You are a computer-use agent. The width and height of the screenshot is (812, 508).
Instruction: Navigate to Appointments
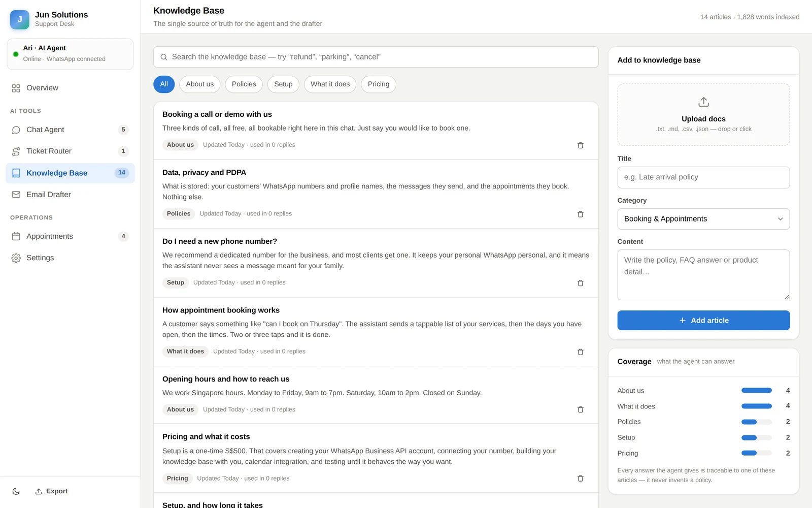click(x=70, y=236)
